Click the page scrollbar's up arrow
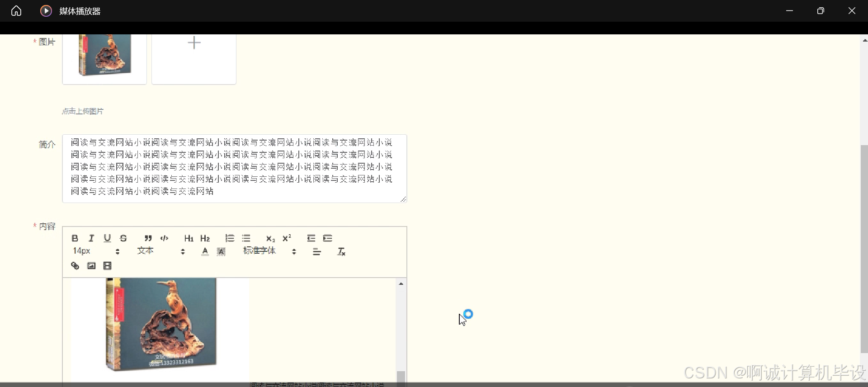The image size is (868, 387). 864,41
